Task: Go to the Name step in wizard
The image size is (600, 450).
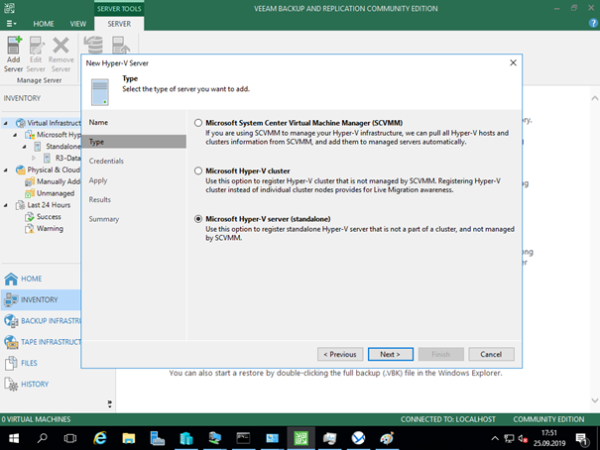Action: click(98, 122)
